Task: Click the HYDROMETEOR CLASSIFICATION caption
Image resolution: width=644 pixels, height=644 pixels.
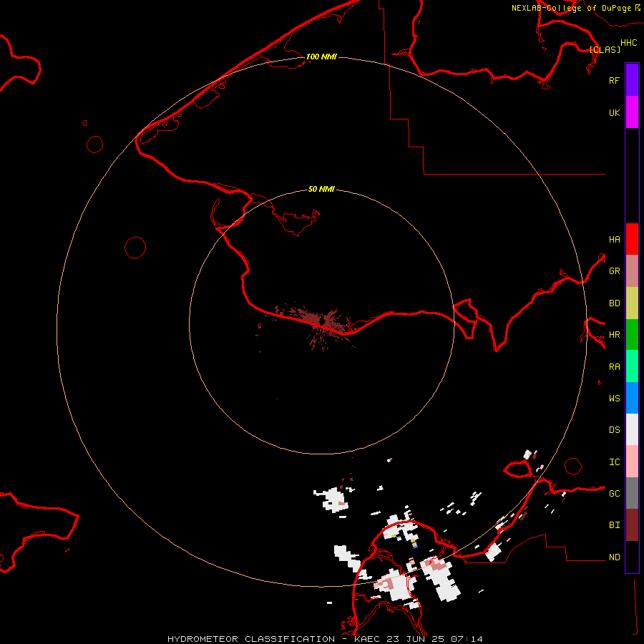Action: [251, 639]
